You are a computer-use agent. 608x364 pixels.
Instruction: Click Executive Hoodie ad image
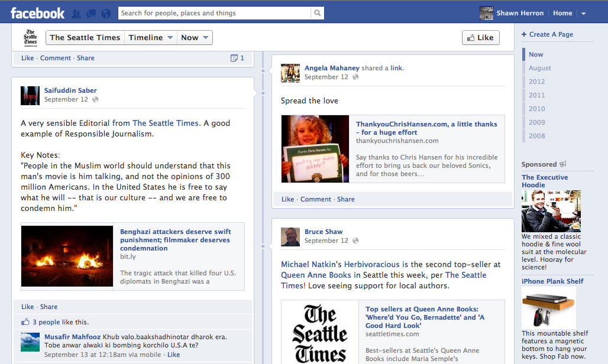[551, 211]
